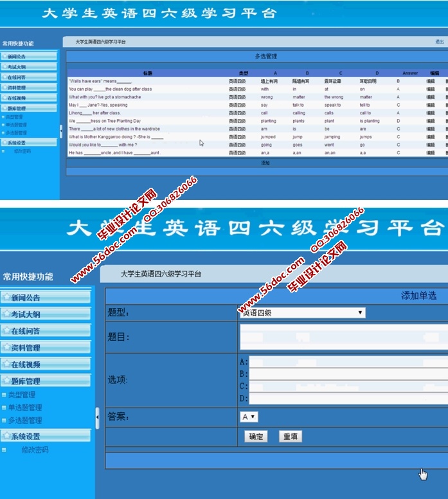Open 在线视频 in the lower page sidebar
The width and height of the screenshot is (448, 499).
click(x=46, y=365)
